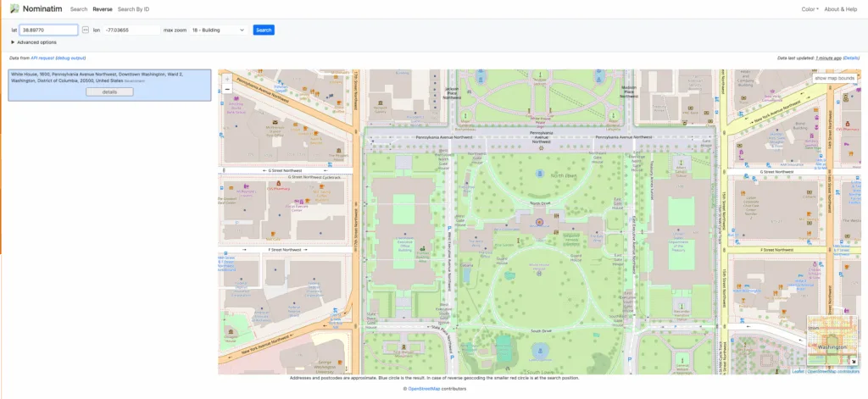Expand the Advanced options section
Screen dimensions: 868x399
point(34,42)
